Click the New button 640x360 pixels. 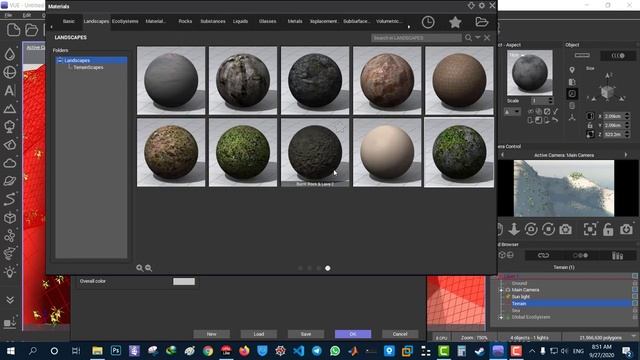coord(211,334)
